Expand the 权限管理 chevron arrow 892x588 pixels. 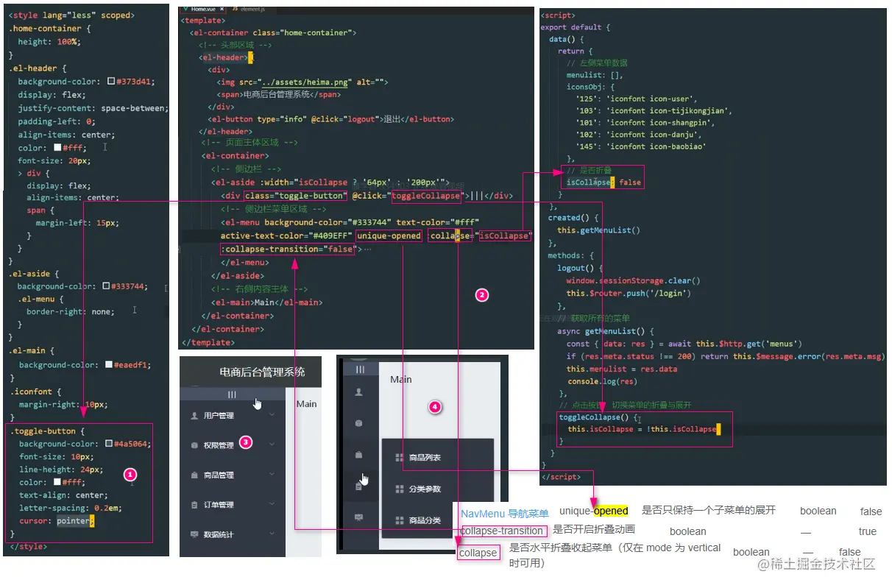pyautogui.click(x=272, y=445)
